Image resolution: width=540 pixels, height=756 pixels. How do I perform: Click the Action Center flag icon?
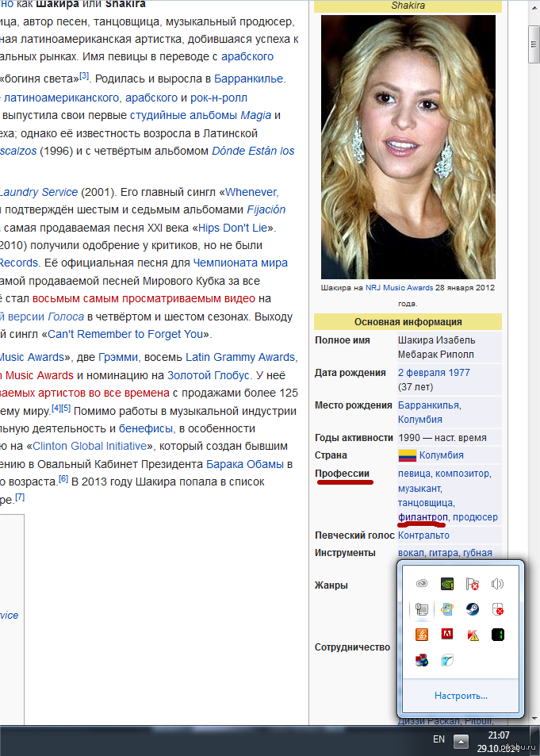[x=472, y=584]
